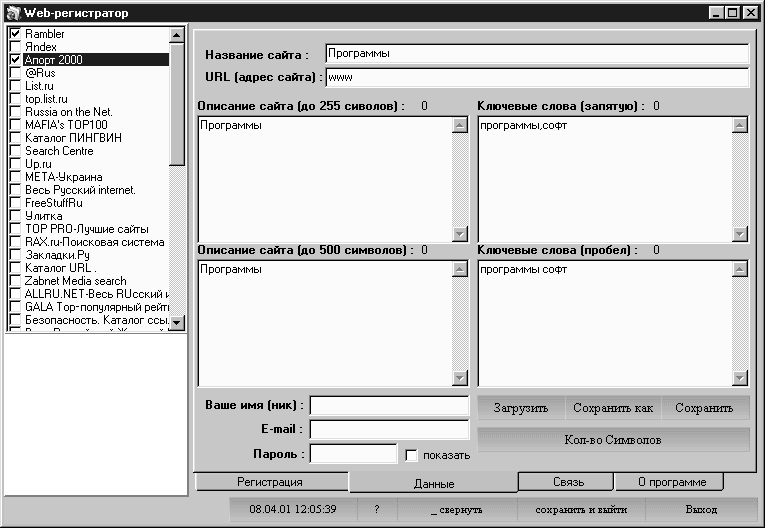Image resolution: width=765 pixels, height=528 pixels.
Task: Select the ALLRU.NET list entry
Action: click(97, 294)
